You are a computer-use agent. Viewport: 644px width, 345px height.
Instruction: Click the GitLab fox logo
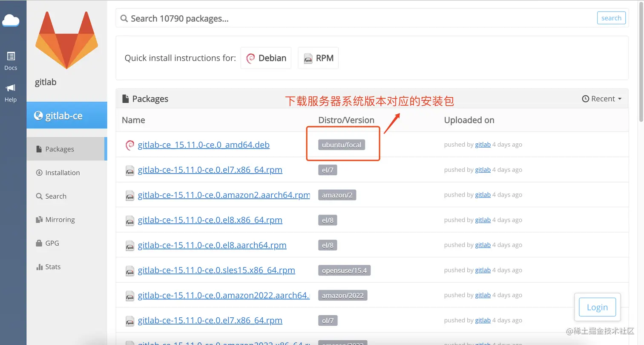click(x=66, y=40)
